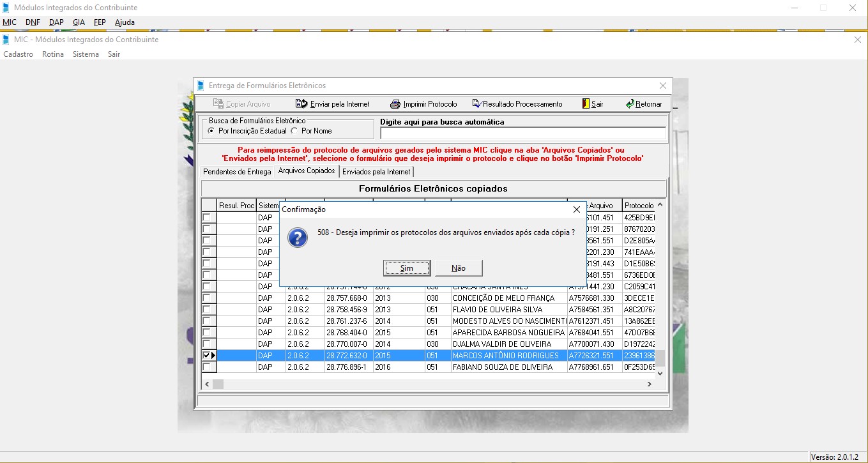Tick checkbox for Fabiano Souza de Oliveira
Image resolution: width=868 pixels, height=463 pixels.
(207, 367)
